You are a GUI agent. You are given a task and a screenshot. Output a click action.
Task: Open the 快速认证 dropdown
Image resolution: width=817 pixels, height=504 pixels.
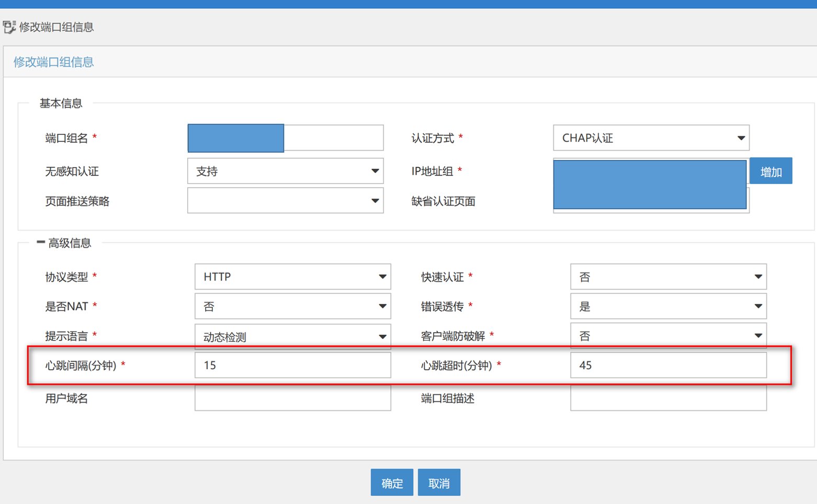point(668,277)
